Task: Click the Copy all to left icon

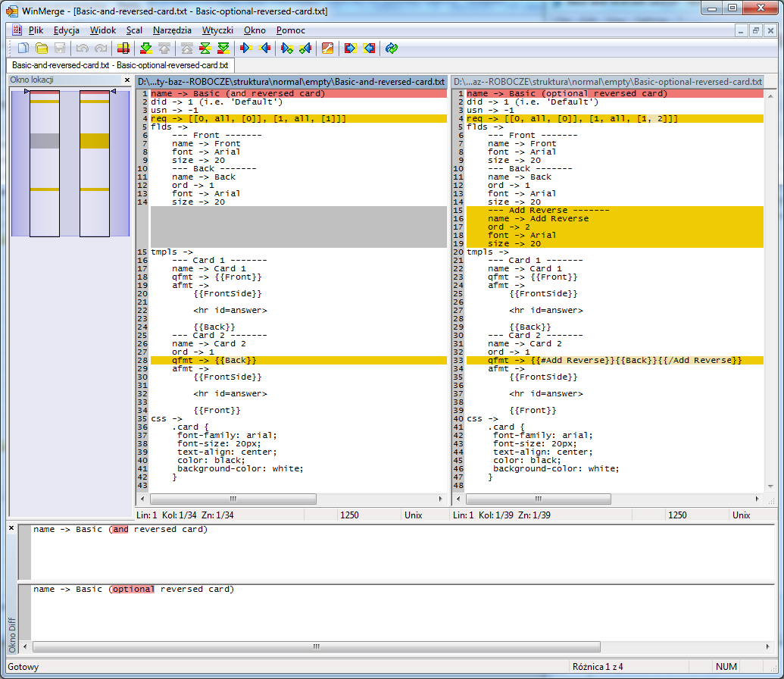Action: tap(369, 48)
